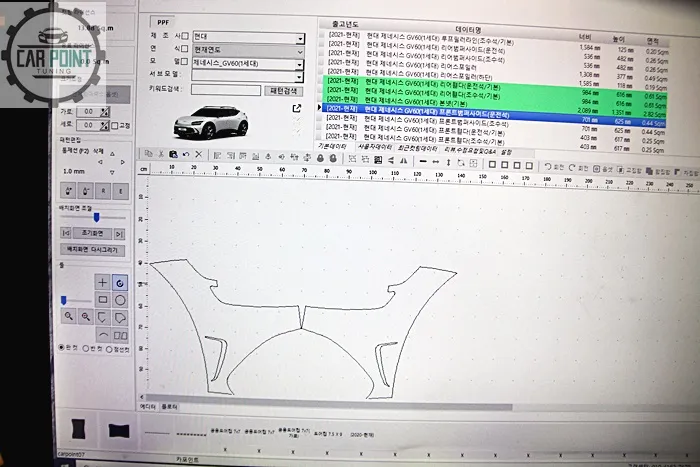Click the undo arrow icon

click(186, 154)
